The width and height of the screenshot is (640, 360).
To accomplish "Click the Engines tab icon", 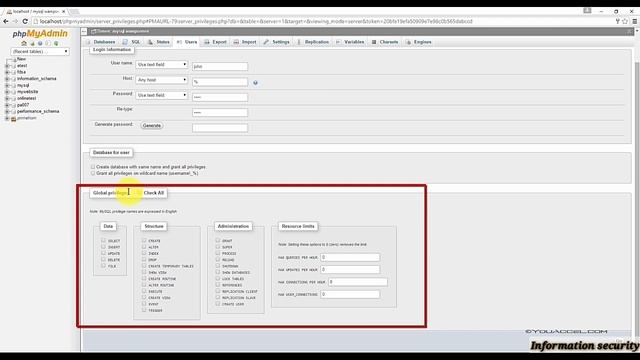I will pos(408,42).
